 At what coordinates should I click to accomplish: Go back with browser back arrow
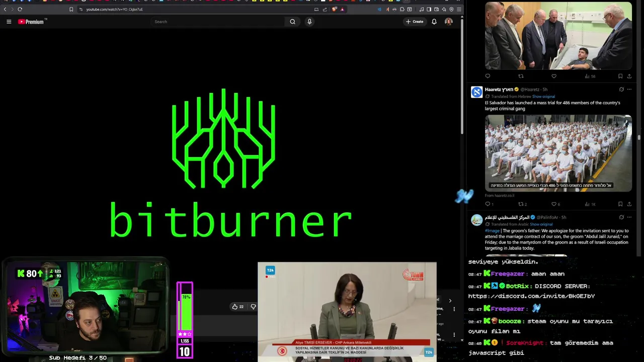(5, 9)
